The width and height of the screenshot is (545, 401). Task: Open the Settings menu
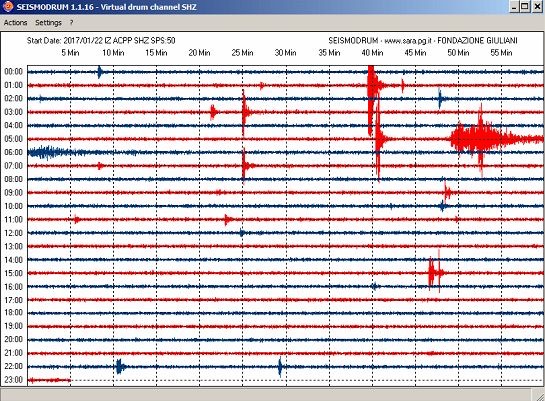pos(48,23)
